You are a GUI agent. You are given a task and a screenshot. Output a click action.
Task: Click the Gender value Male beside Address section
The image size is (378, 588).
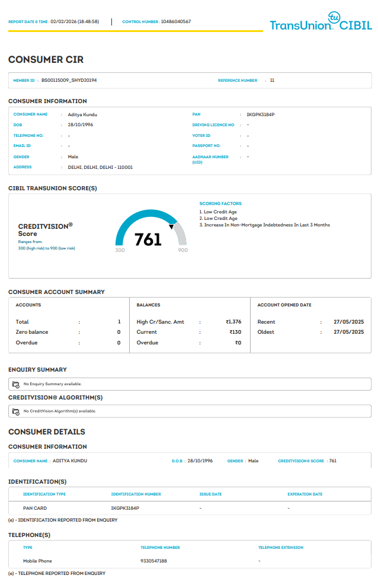[x=73, y=156]
